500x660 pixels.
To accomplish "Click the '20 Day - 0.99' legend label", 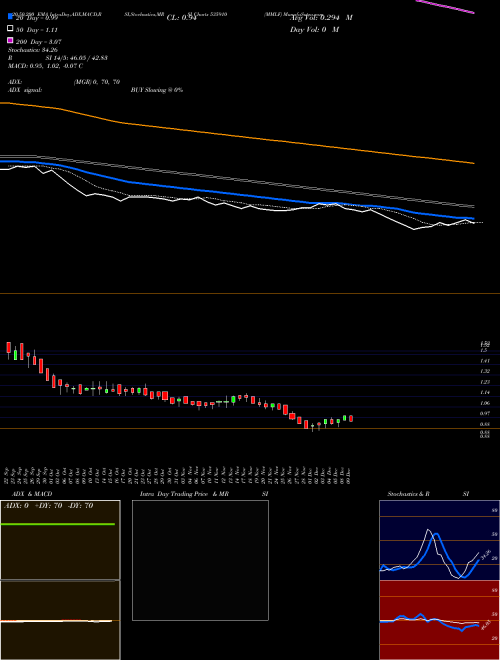I will (x=36, y=18).
